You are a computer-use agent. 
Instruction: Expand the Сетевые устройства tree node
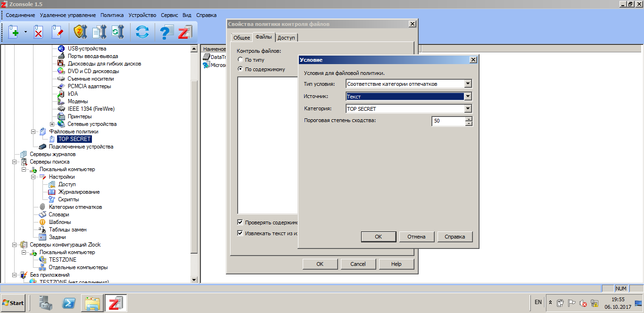[52, 124]
